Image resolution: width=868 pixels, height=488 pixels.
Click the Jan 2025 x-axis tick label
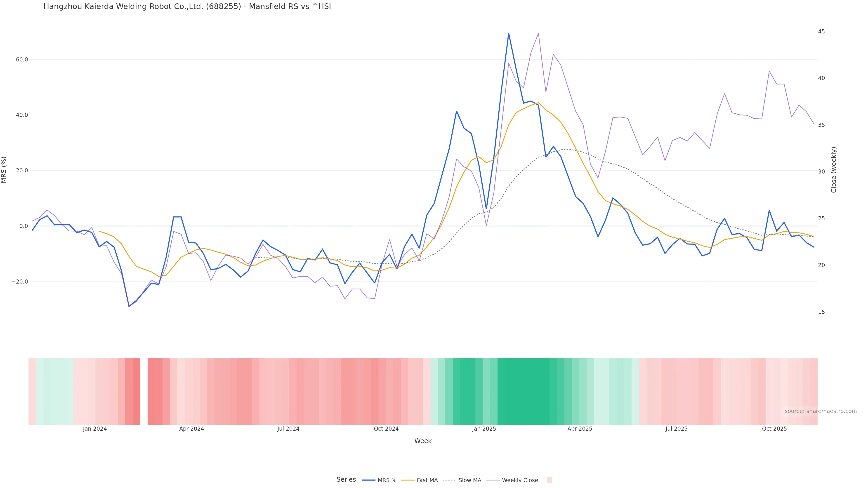[484, 429]
